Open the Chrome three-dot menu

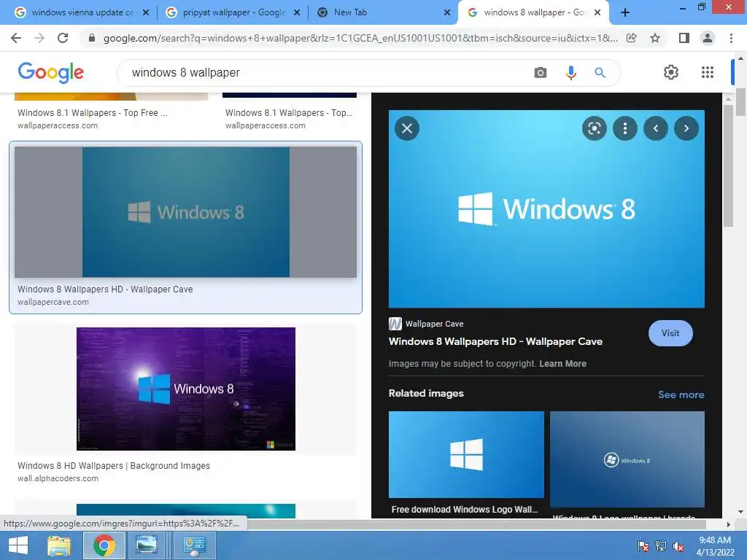click(x=731, y=38)
